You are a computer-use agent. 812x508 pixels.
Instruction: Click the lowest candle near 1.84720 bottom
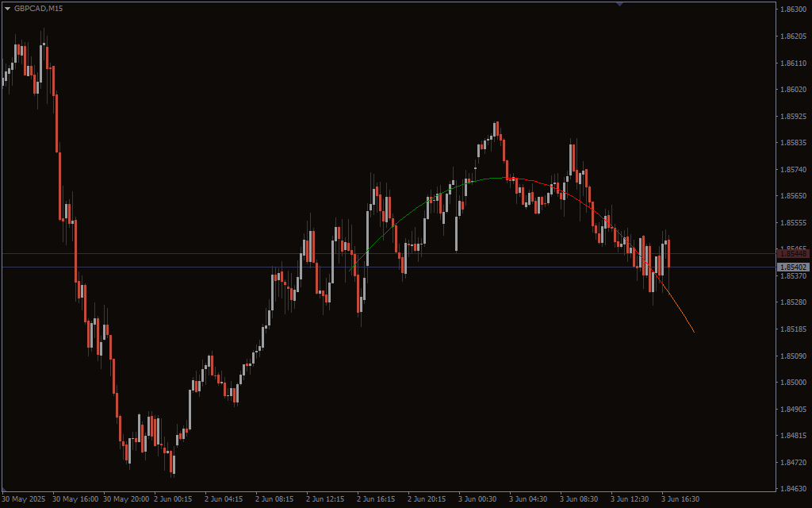pos(173,464)
